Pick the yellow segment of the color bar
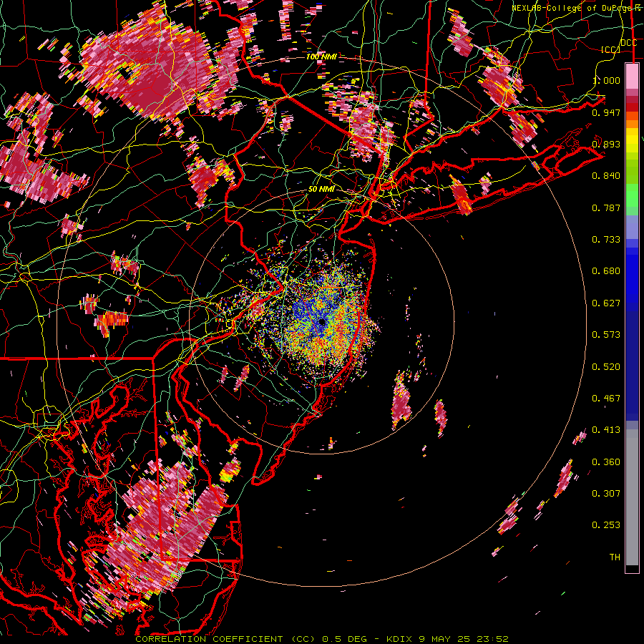The width and height of the screenshot is (644, 644). pos(632,140)
